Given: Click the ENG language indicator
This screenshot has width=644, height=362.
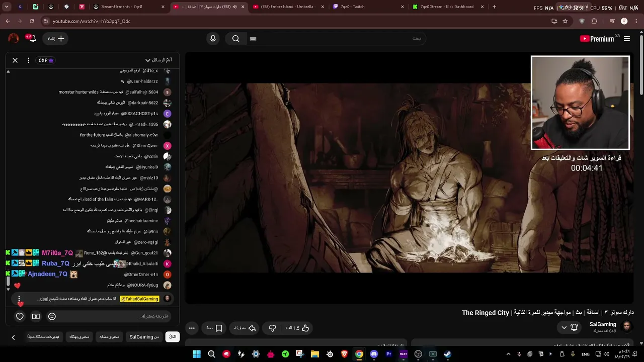Looking at the screenshot, I should [x=586, y=354].
